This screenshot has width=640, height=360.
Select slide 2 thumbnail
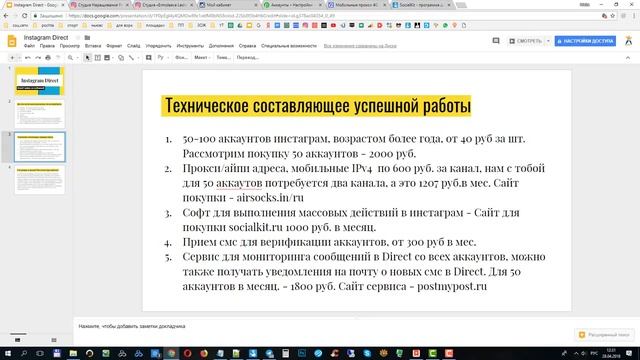point(40,114)
